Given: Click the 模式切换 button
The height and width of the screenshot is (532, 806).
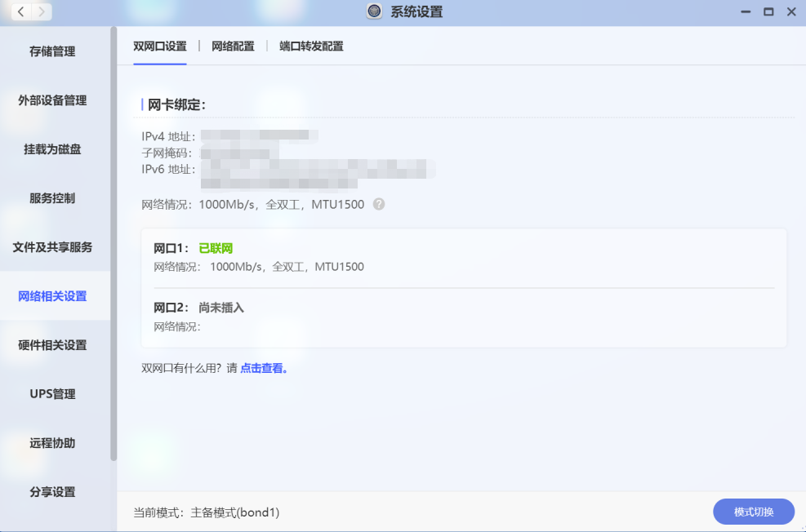Looking at the screenshot, I should point(754,512).
